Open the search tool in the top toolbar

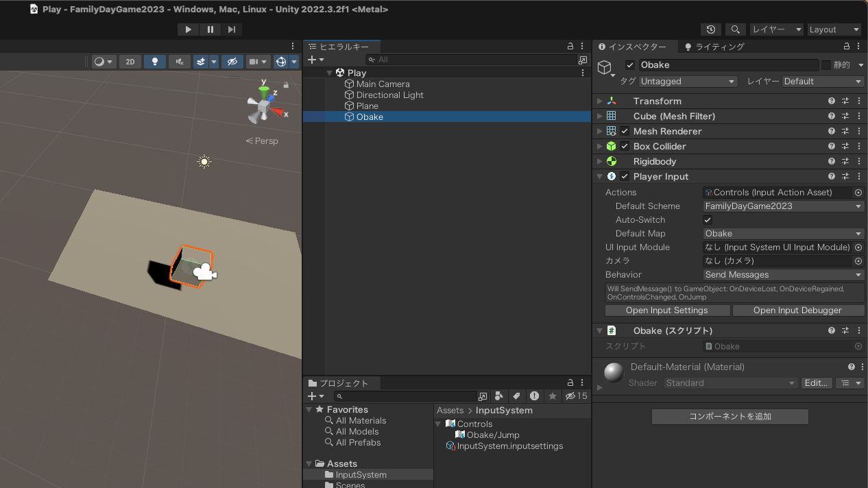(x=734, y=29)
